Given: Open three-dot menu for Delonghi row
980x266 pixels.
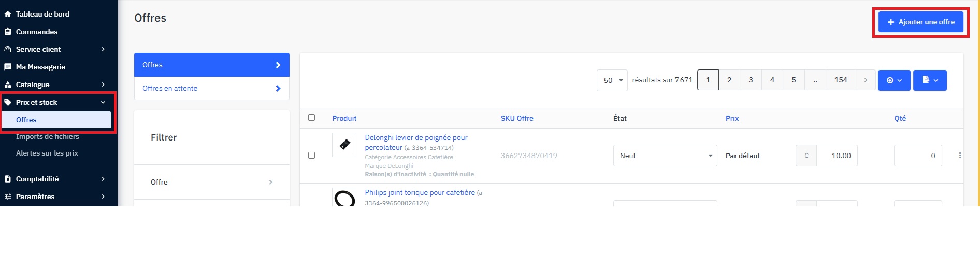Looking at the screenshot, I should [x=959, y=156].
